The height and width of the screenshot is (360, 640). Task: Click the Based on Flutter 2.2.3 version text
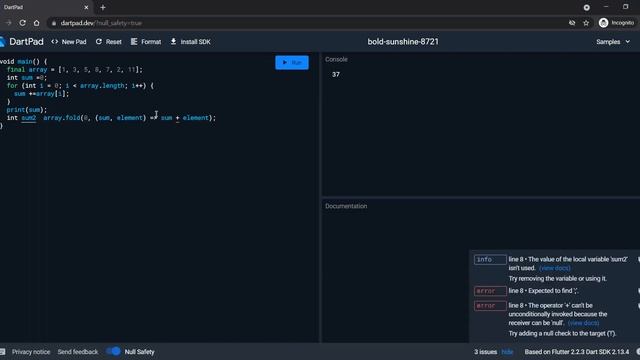click(577, 352)
